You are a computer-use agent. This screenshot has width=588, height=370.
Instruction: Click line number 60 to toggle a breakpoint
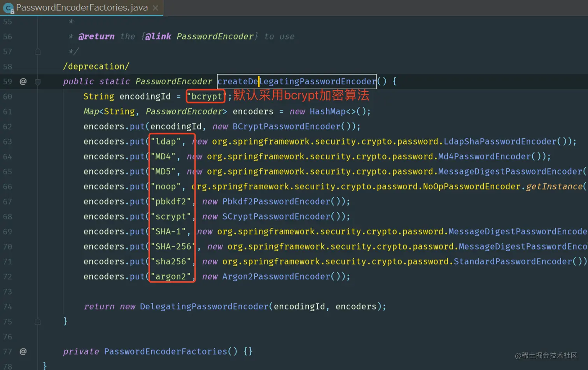(x=7, y=96)
